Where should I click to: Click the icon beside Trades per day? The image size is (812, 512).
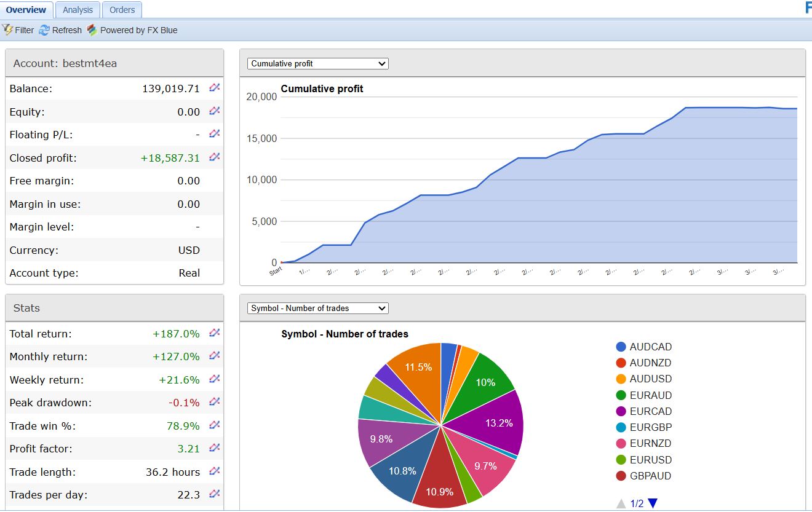click(214, 494)
